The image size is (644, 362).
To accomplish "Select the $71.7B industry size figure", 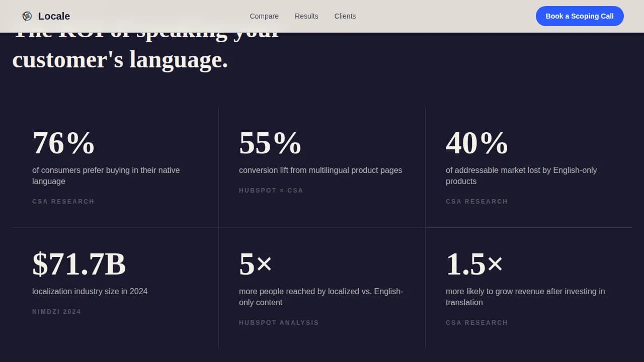I will point(79,264).
